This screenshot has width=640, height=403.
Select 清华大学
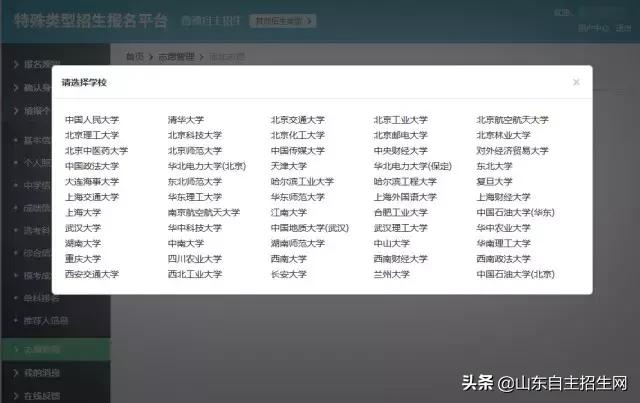click(x=186, y=120)
